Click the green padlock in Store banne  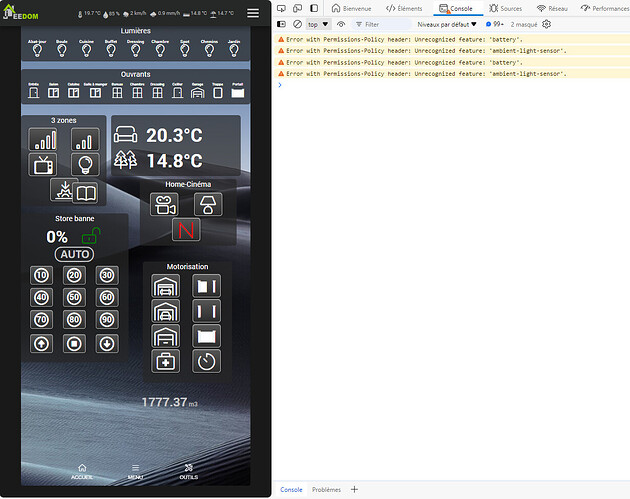90,236
